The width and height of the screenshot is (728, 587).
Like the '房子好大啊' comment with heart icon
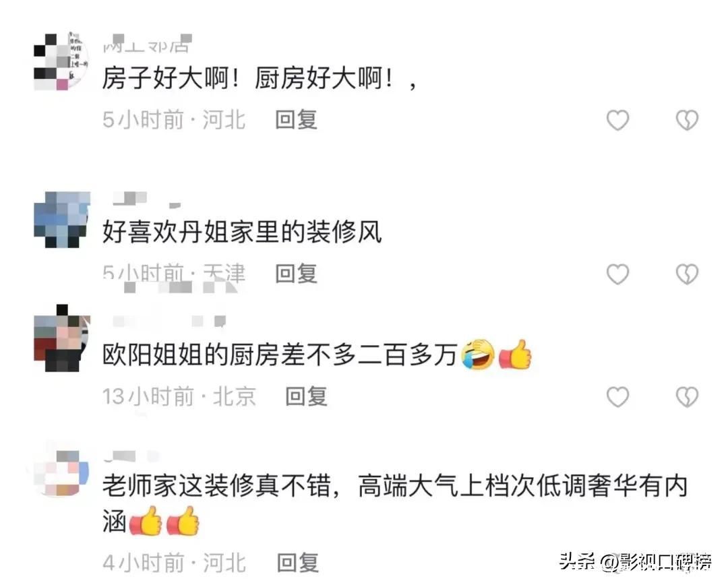617,120
